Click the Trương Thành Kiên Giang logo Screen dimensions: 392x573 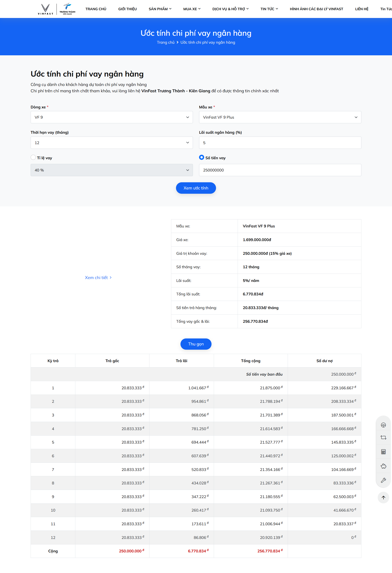tap(67, 9)
